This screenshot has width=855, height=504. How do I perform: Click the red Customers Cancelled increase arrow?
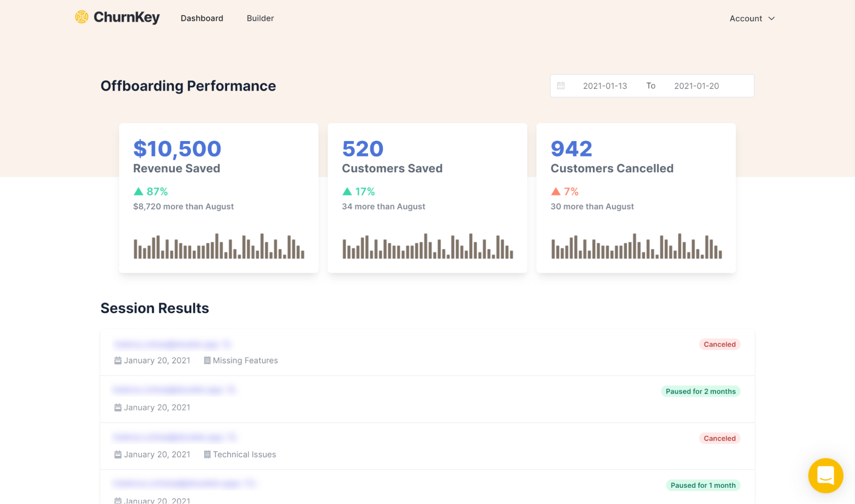(556, 192)
